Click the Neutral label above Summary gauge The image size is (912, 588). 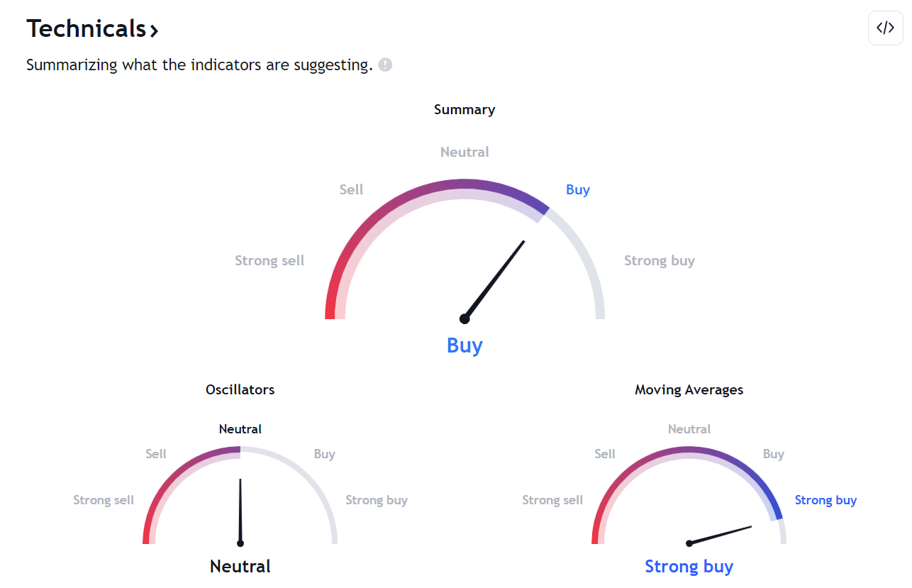click(x=465, y=152)
